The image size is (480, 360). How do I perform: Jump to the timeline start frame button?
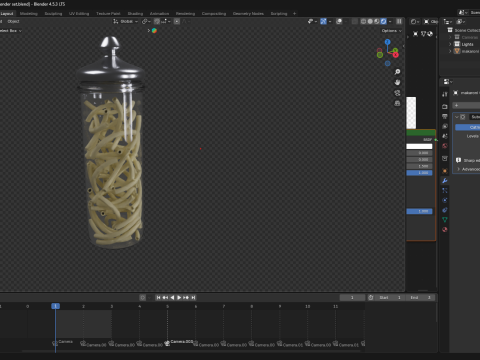pos(159,297)
